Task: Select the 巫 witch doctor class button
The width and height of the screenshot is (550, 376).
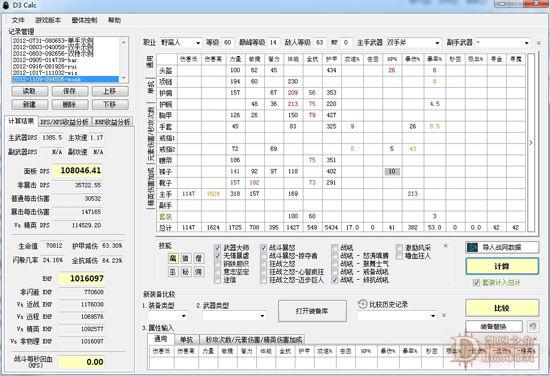Action: click(173, 272)
